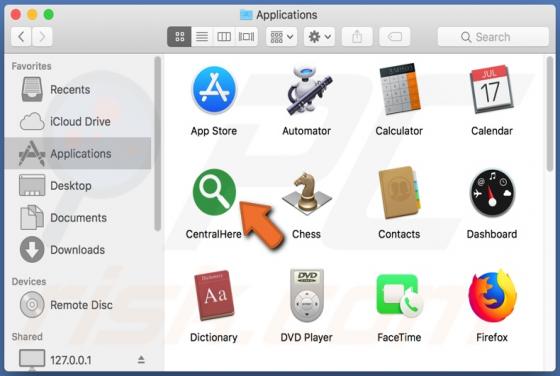560x376 pixels.
Task: Click the App Store label text
Action: (x=214, y=131)
